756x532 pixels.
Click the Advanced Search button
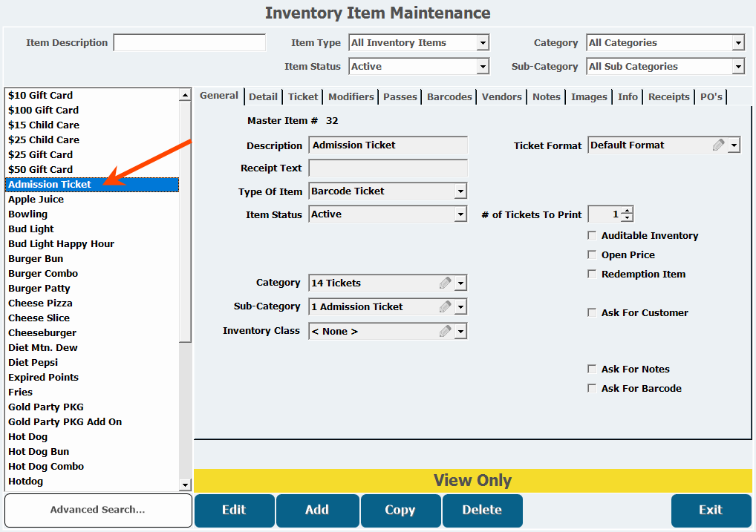point(98,510)
